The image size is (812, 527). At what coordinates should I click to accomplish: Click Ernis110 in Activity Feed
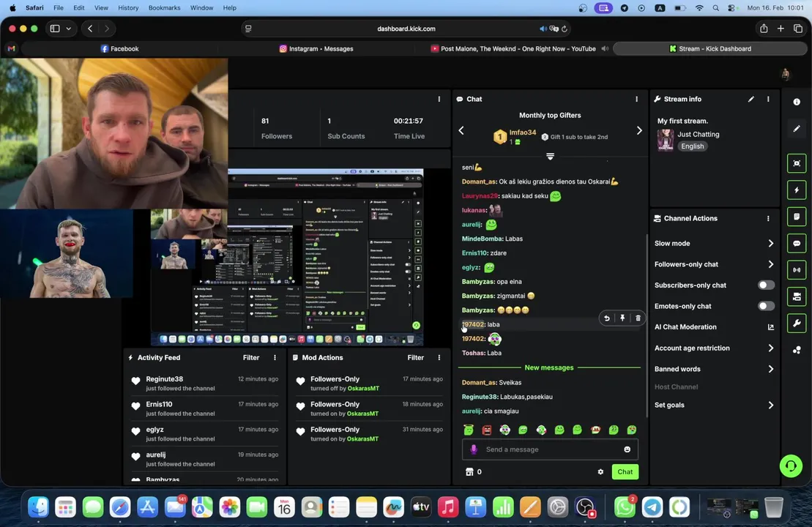pos(159,404)
